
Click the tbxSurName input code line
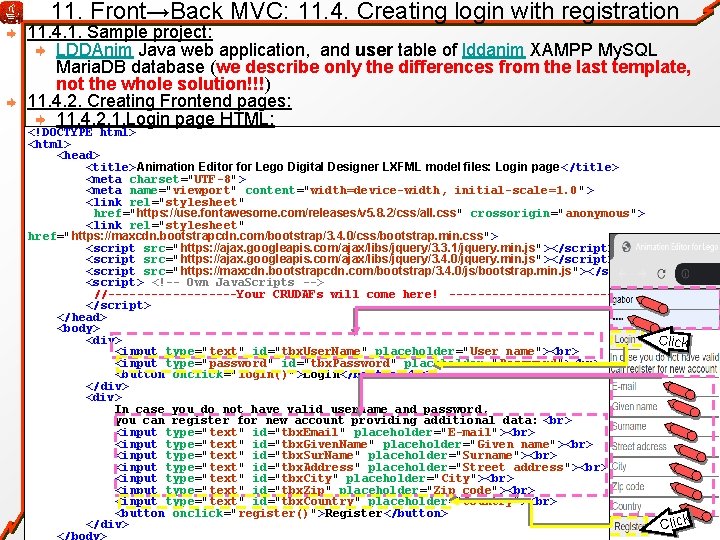[x=336, y=456]
